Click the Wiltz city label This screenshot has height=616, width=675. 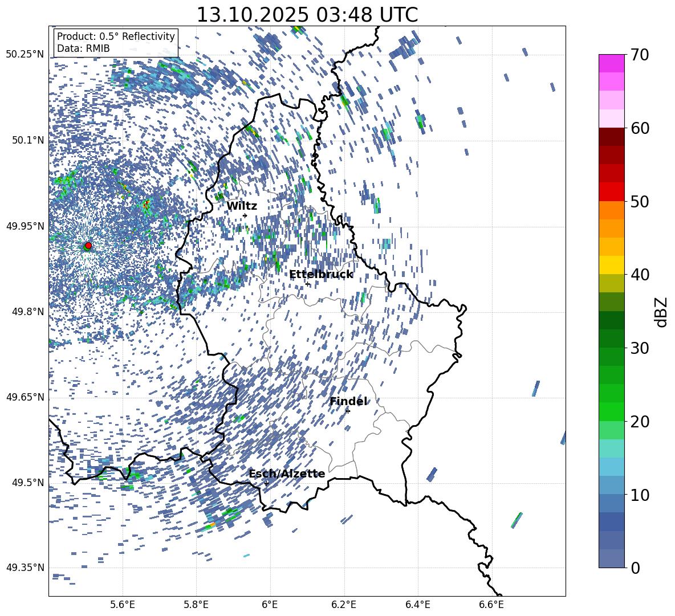[242, 206]
